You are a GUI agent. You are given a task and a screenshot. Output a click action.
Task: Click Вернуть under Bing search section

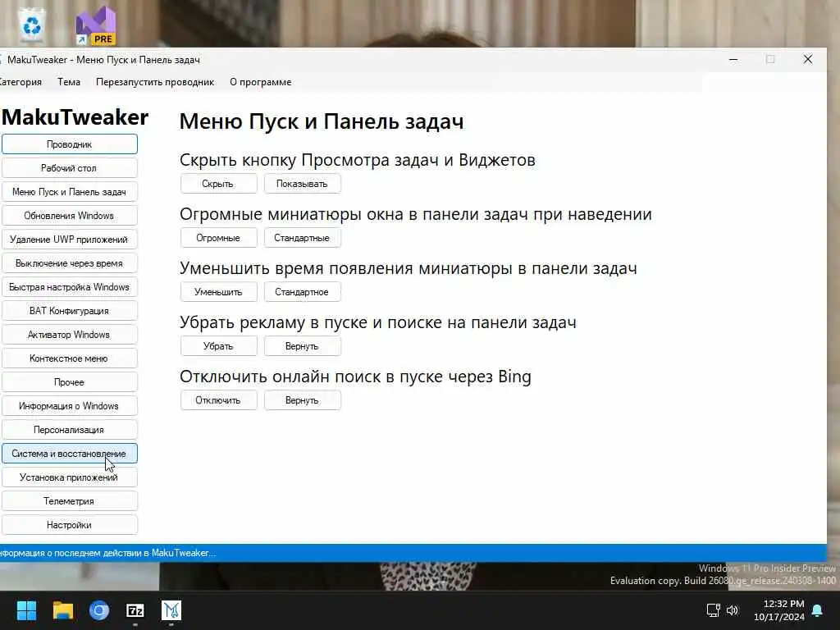point(302,400)
